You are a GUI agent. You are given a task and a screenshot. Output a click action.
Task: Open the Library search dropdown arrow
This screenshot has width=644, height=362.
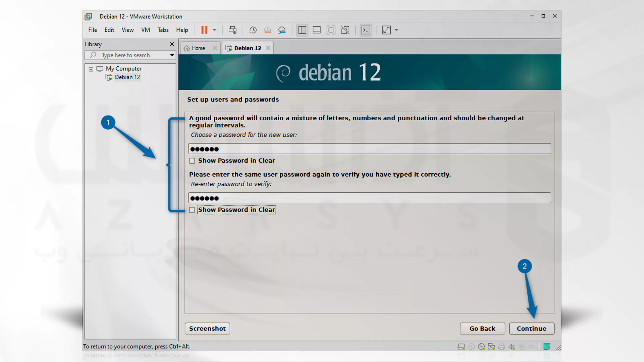coord(172,55)
